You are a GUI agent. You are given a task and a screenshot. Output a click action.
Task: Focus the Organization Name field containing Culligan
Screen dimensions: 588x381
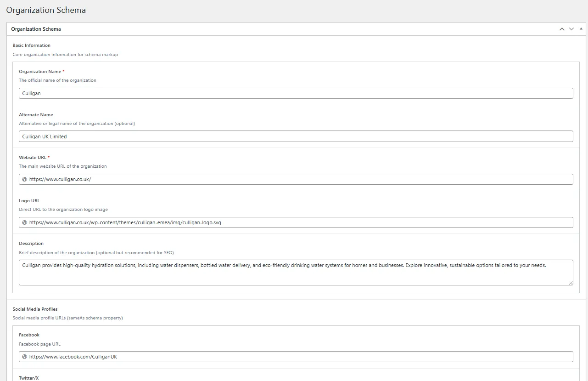click(x=296, y=93)
